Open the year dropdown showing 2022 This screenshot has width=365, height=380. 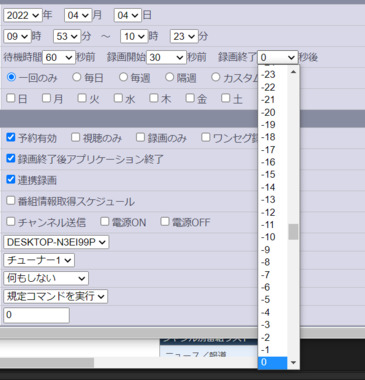[23, 15]
